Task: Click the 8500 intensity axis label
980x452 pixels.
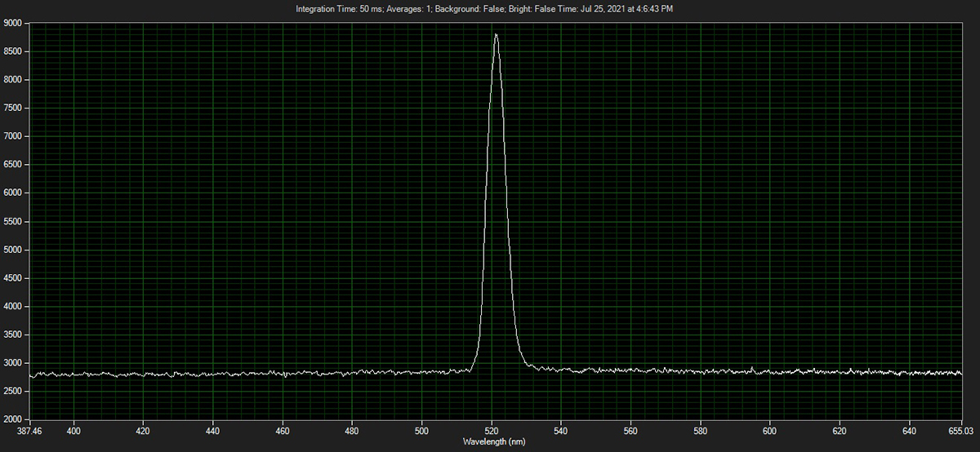Action: 13,51
